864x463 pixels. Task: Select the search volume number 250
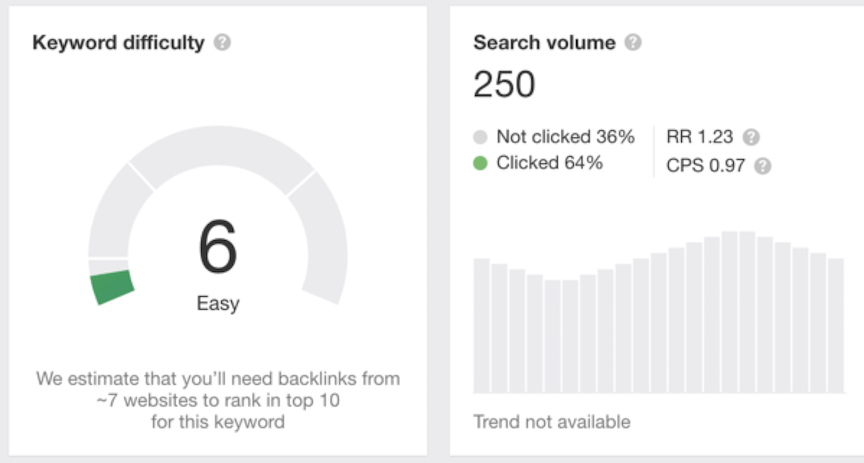click(x=504, y=85)
